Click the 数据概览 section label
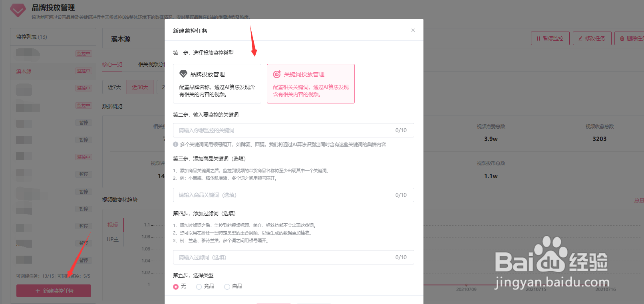 112,106
